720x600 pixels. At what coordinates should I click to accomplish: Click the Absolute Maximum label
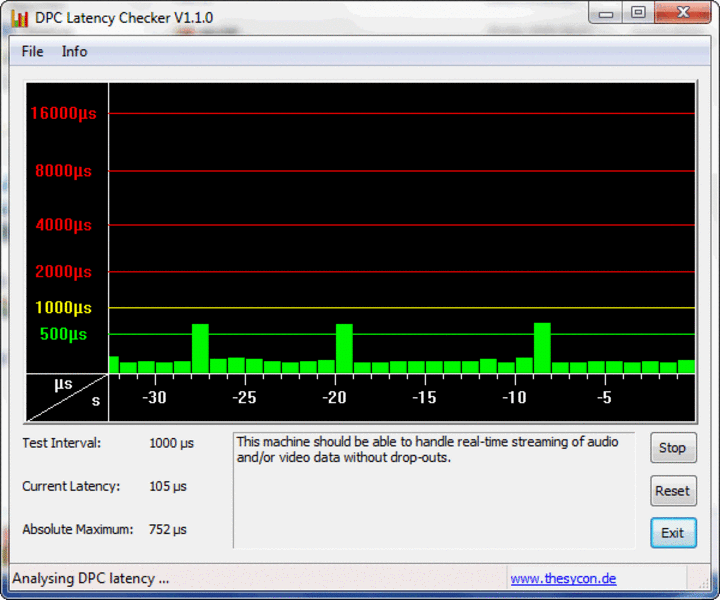coord(78,529)
